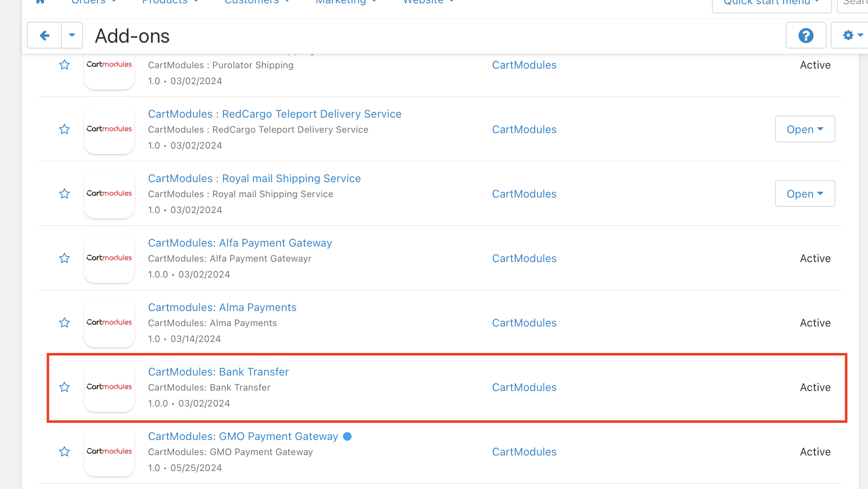868x489 pixels.
Task: Click the GMO Payment Gateway Cartmodules logo
Action: point(109,451)
